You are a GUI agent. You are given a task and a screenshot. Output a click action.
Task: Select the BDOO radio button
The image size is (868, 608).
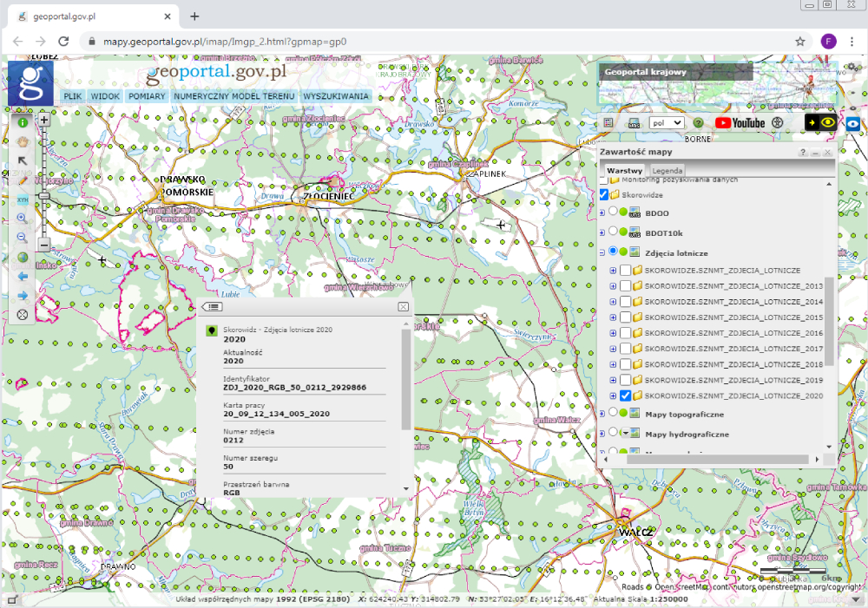point(613,212)
